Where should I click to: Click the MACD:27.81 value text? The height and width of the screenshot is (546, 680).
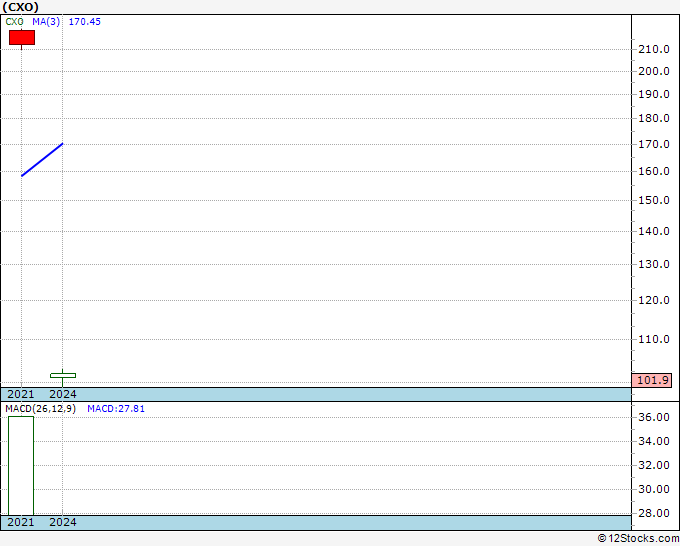(x=116, y=409)
